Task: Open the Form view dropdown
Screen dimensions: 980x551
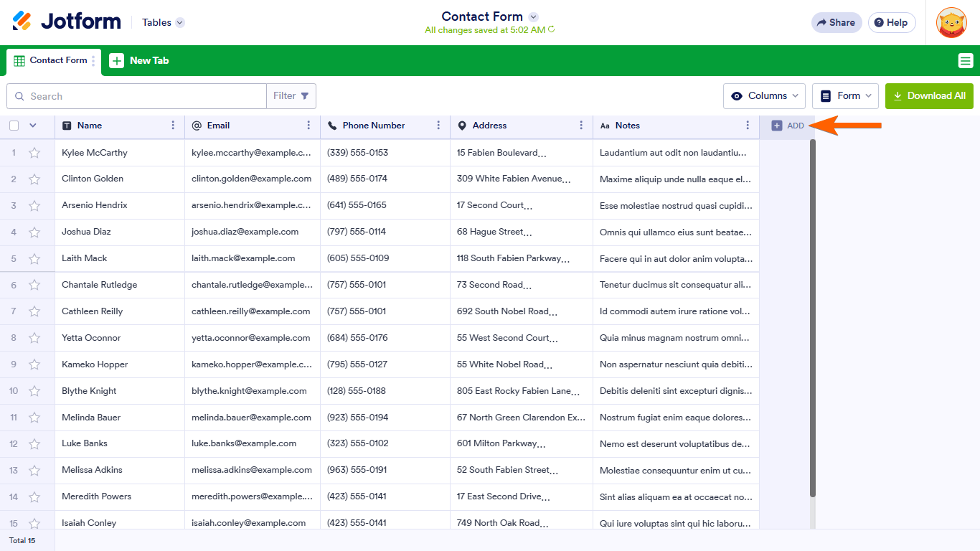Action: (x=845, y=96)
